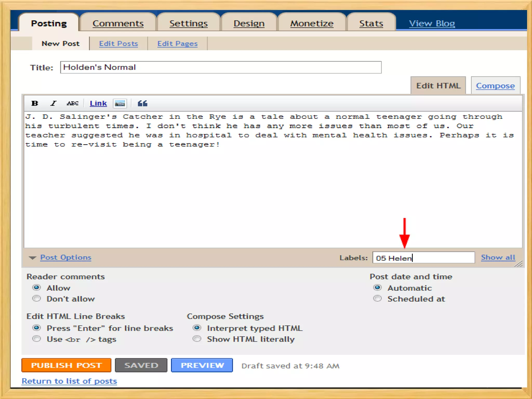The image size is (532, 399).
Task: Enable Show HTML literally option
Action: click(197, 339)
